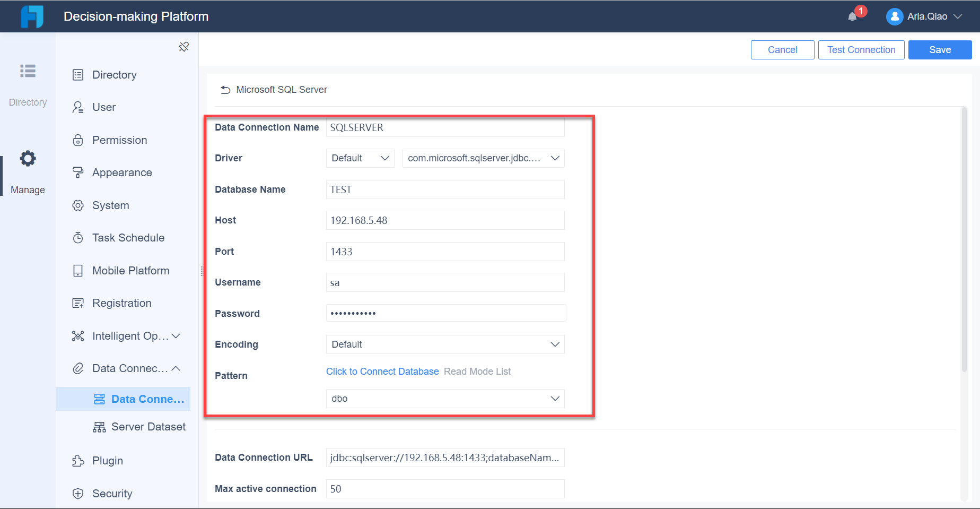Click the Test Connection button
The width and height of the screenshot is (980, 509).
click(x=861, y=49)
